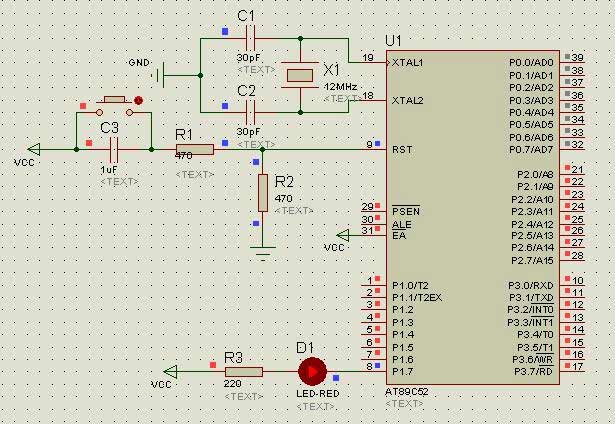Screen dimensions: 615x424
Task: Click the red LED D1
Action: 312,372
